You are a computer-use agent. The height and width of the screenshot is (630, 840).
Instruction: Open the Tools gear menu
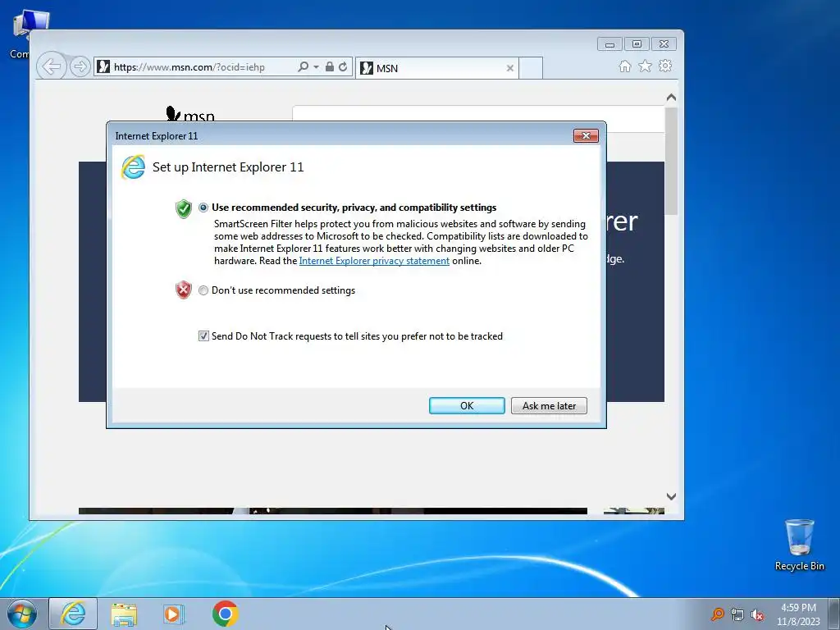(x=665, y=66)
